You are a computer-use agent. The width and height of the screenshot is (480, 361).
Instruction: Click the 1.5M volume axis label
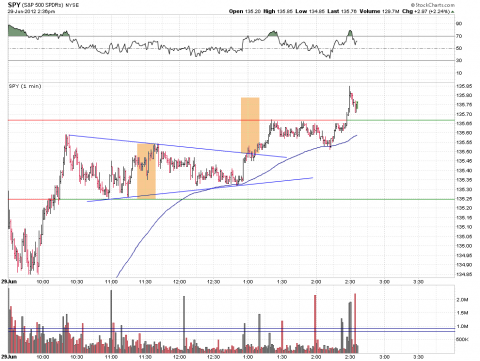pyautogui.click(x=462, y=313)
